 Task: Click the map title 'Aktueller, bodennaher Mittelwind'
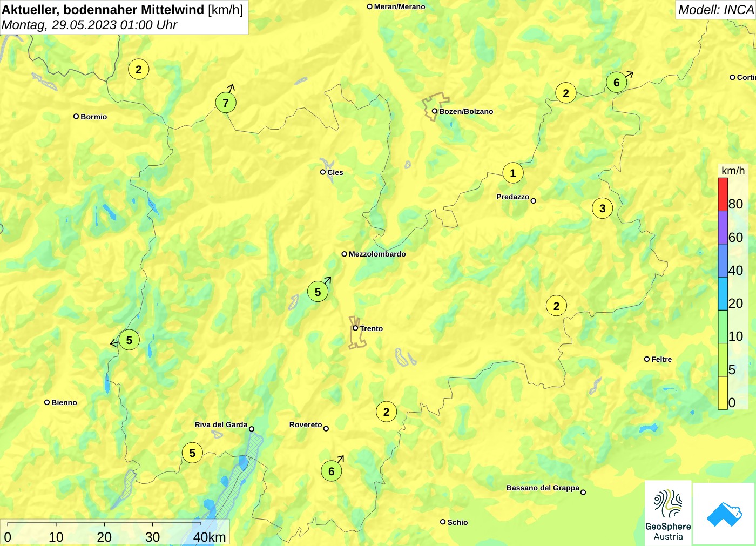[x=103, y=9]
